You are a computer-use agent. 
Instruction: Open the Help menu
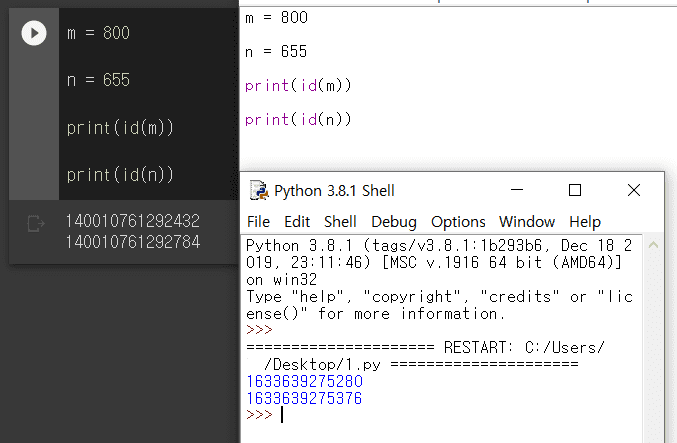585,222
